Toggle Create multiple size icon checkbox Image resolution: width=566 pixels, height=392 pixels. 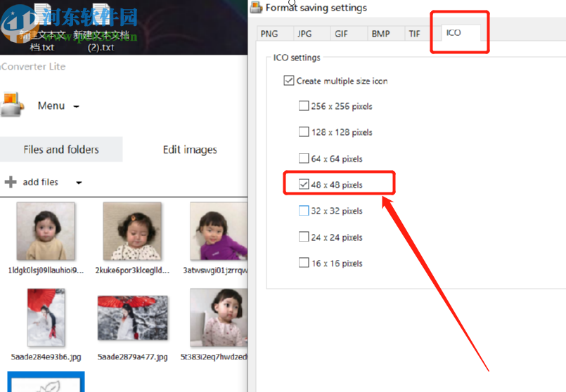coord(288,81)
